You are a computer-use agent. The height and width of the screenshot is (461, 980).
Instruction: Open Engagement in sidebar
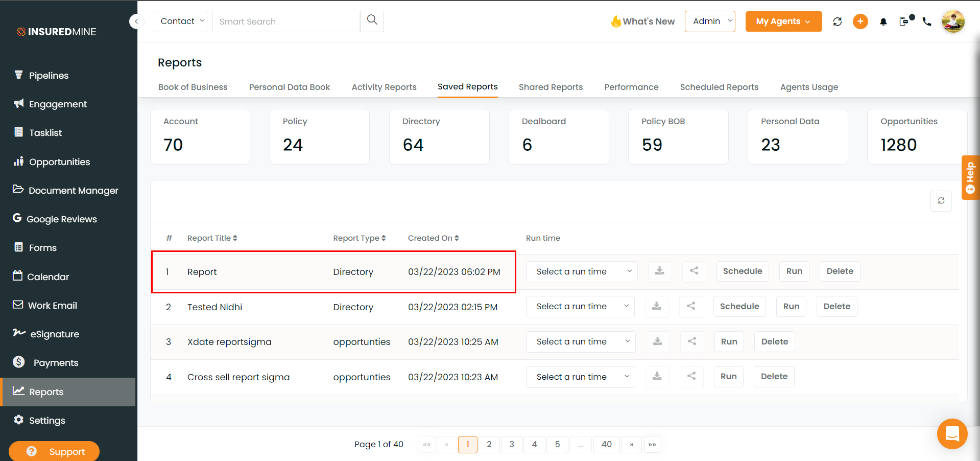(x=58, y=104)
